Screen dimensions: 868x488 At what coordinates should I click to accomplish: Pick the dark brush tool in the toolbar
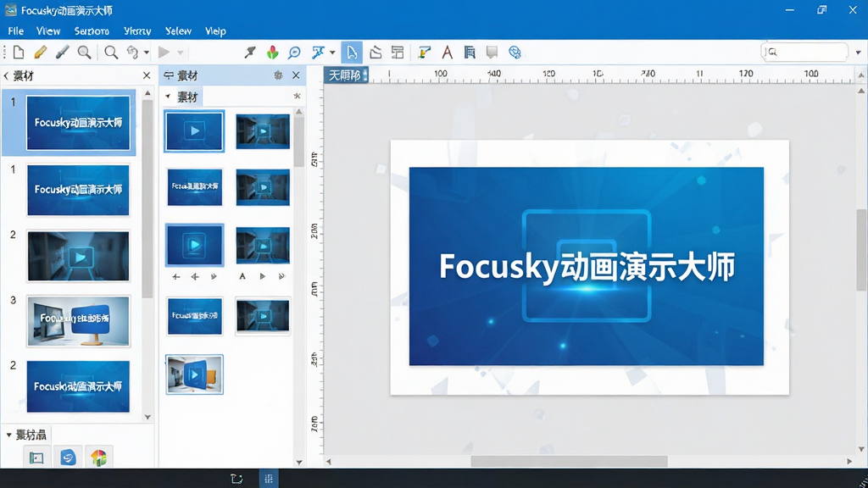pos(62,52)
